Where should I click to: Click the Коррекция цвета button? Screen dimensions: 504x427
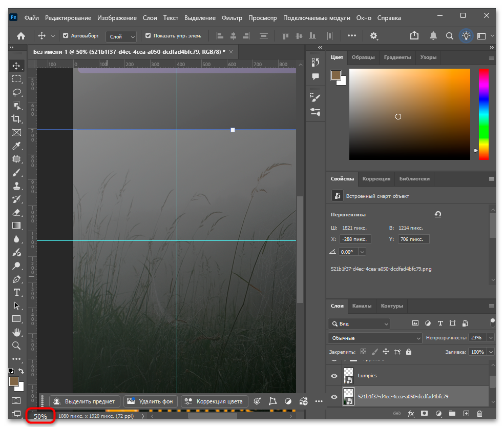tap(215, 401)
